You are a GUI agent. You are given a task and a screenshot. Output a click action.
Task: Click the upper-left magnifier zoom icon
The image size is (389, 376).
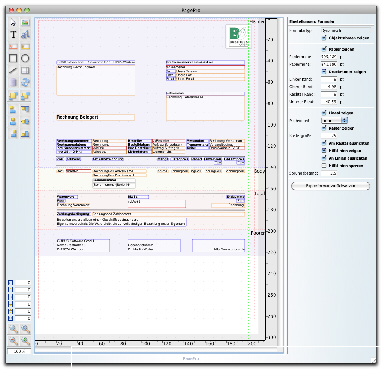pos(13,329)
